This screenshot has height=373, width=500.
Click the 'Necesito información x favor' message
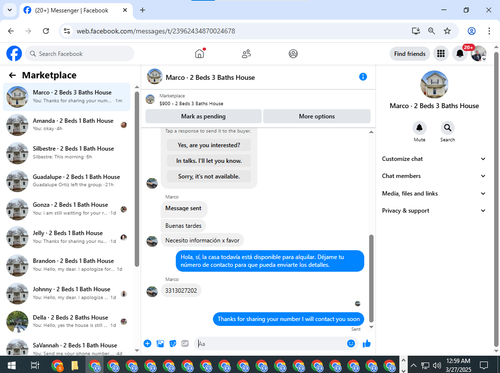pyautogui.click(x=202, y=240)
